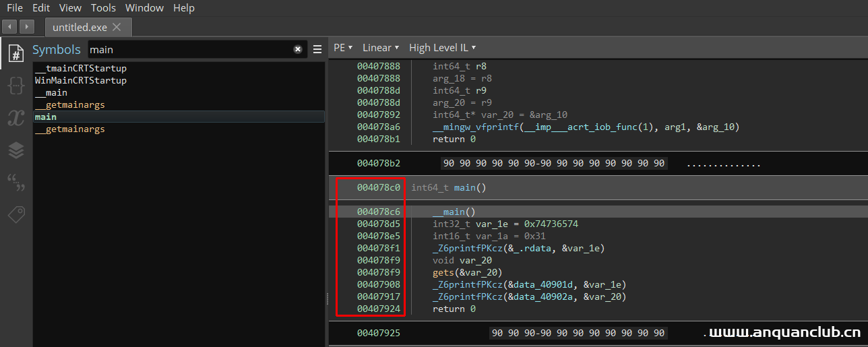
Task: Open the Tags sidebar icon
Action: [x=16, y=215]
